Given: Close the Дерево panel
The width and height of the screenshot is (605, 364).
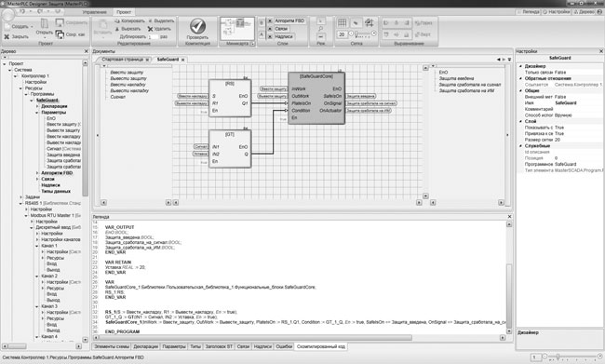Looking at the screenshot, I should (x=86, y=51).
